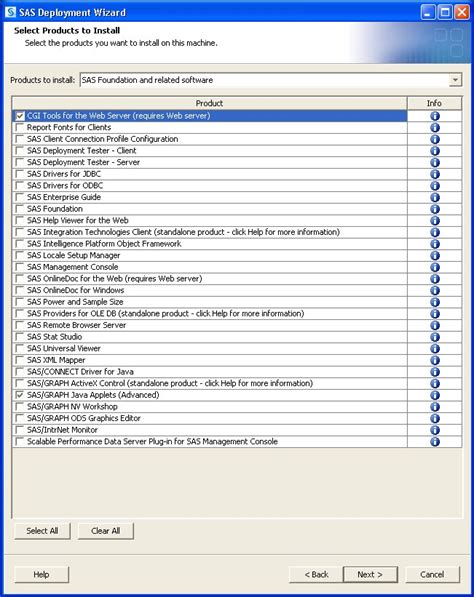Image resolution: width=474 pixels, height=597 pixels.
Task: Open info for CGI Tools for the Web Server
Action: pos(435,116)
